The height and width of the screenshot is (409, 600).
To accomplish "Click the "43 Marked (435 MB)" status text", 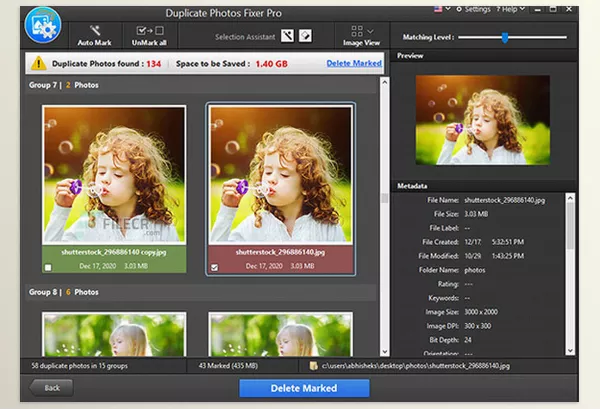I will [228, 366].
